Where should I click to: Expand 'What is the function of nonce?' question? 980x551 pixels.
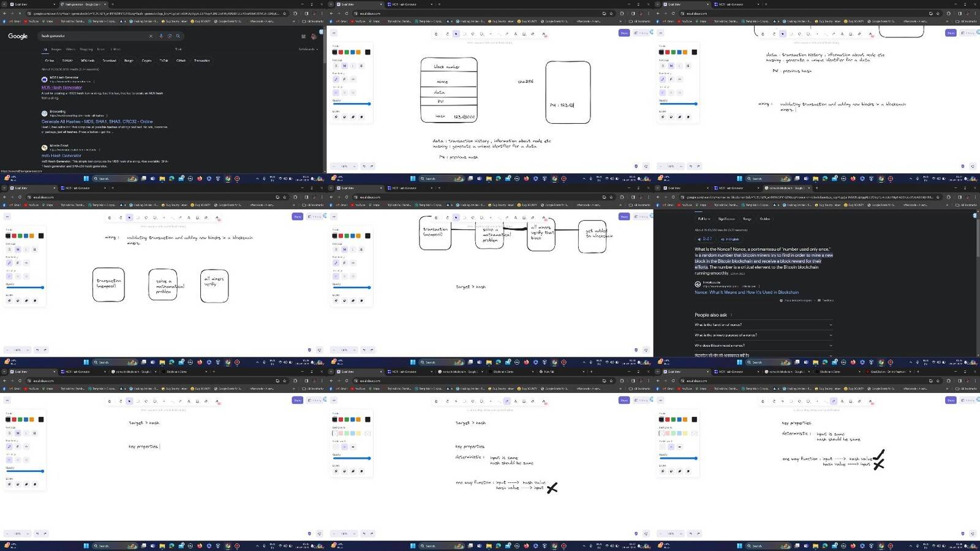click(763, 325)
